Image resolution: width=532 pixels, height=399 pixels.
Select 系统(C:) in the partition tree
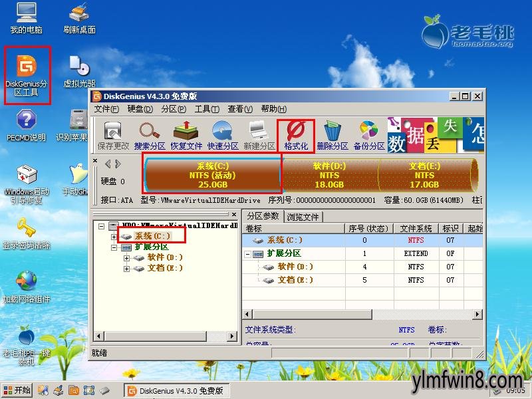point(152,236)
